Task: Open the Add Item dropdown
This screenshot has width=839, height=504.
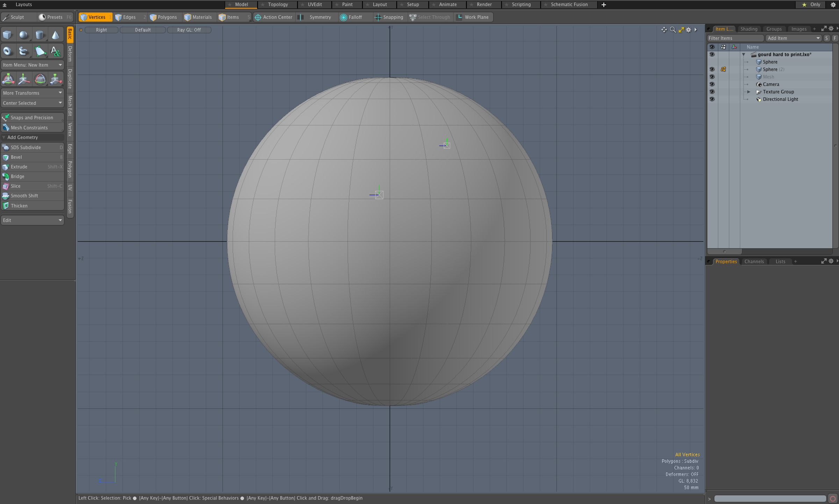Action: [x=794, y=38]
